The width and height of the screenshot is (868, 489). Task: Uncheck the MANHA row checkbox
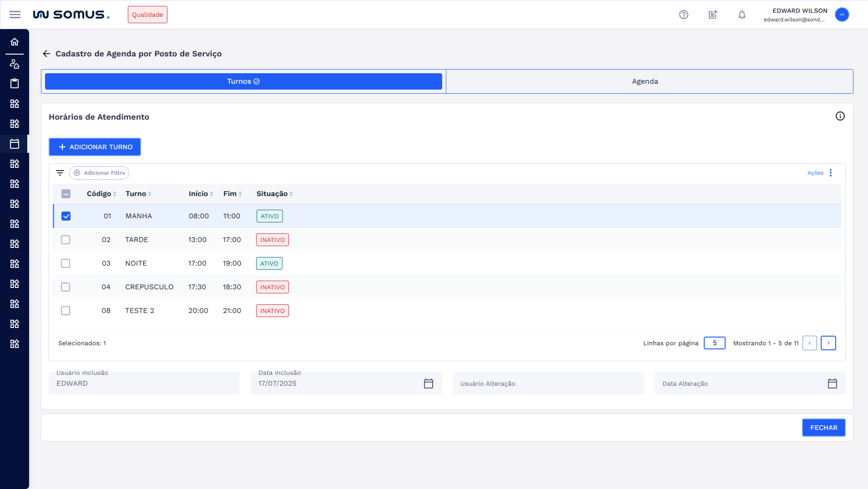(66, 216)
